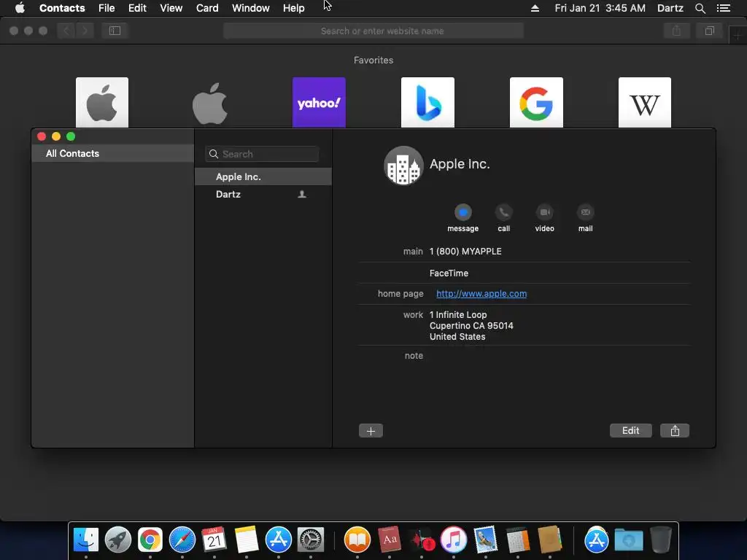Open the Google favorite in Safari
The width and height of the screenshot is (747, 560).
(536, 102)
